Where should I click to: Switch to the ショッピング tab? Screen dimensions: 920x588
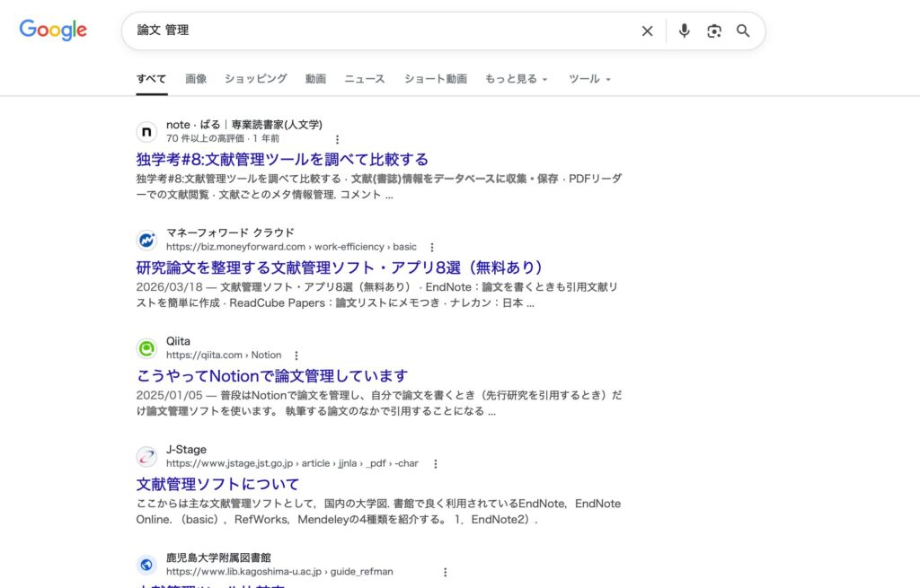coord(256,79)
